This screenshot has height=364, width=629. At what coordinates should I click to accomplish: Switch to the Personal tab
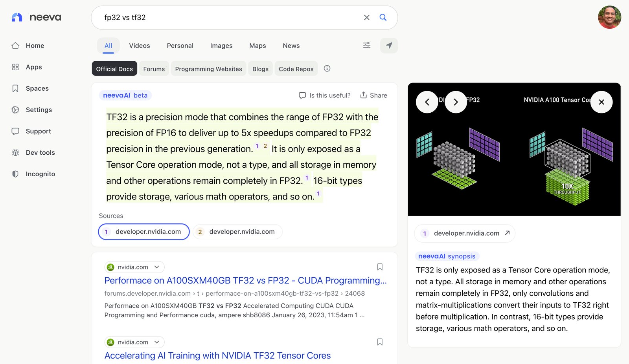tap(180, 46)
